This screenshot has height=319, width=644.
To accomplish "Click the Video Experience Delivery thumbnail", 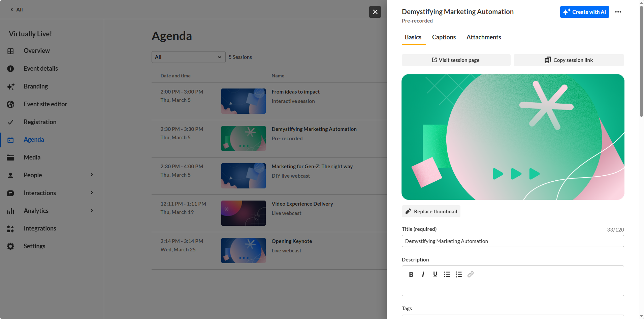I will point(244,213).
